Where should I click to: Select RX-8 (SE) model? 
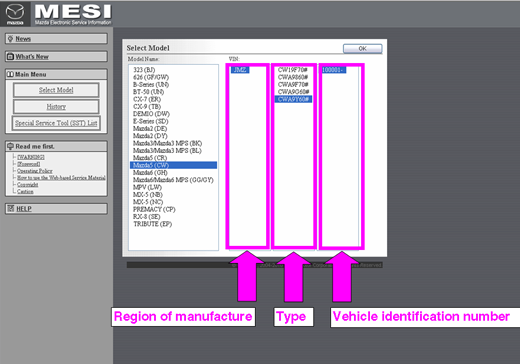(x=147, y=216)
